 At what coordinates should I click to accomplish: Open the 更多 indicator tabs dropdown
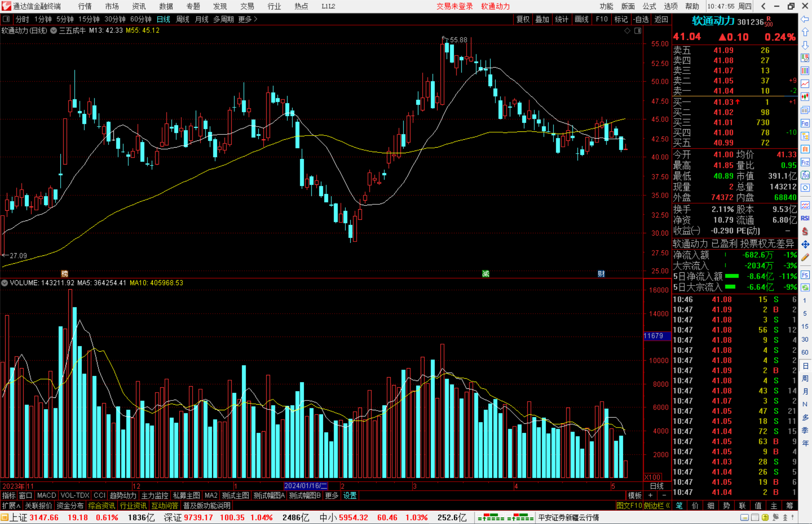[332, 495]
